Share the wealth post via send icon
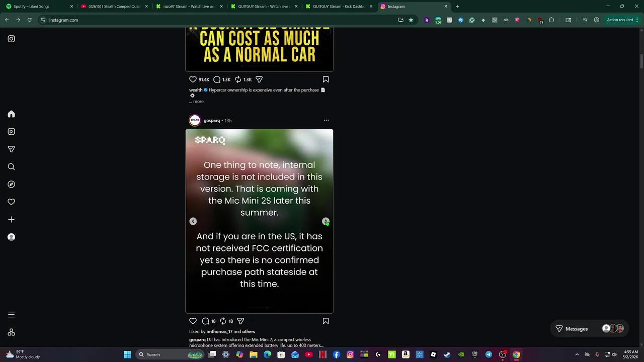This screenshot has width=644, height=362. 259,79
